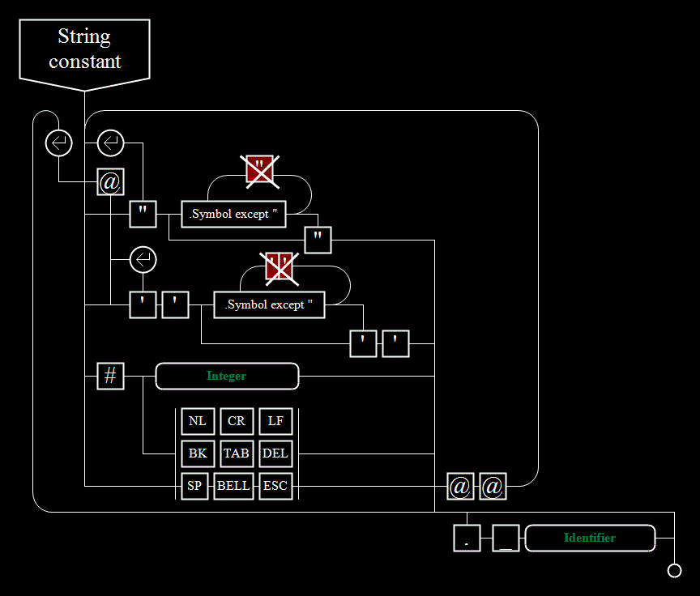Image resolution: width=700 pixels, height=596 pixels.
Task: Click the underscore symbol box before Identifier
Action: pos(506,538)
